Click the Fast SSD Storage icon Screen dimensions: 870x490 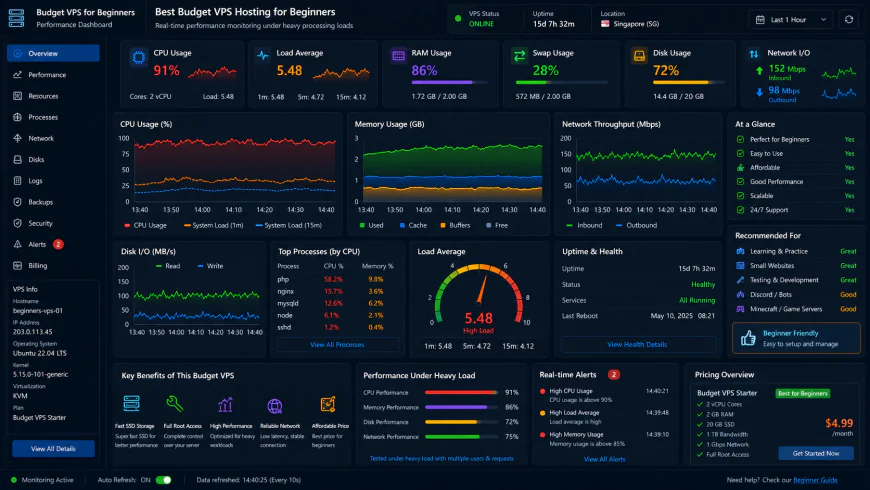131,403
